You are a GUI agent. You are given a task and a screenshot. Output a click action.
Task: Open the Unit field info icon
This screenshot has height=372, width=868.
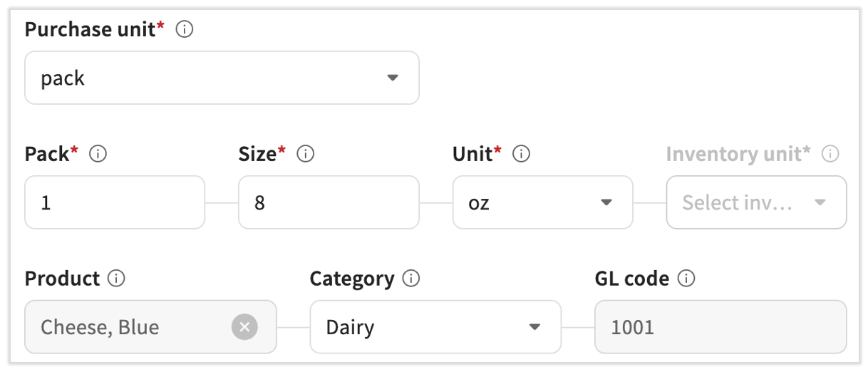click(522, 154)
